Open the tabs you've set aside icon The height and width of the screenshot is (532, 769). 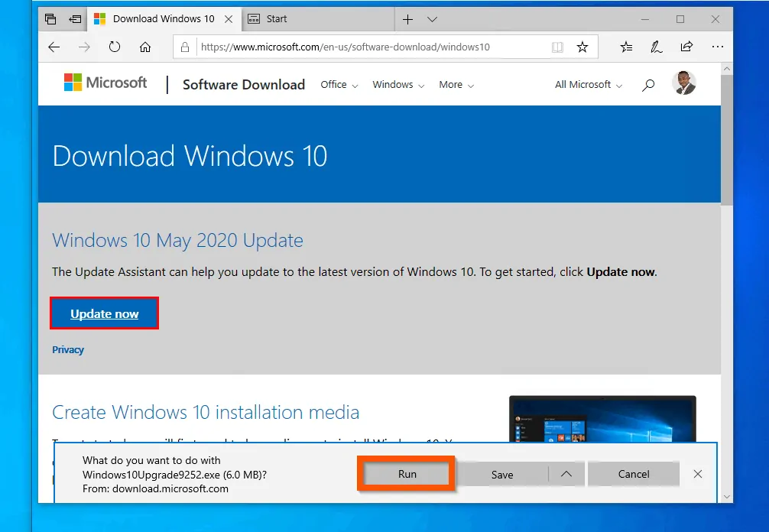pos(50,19)
